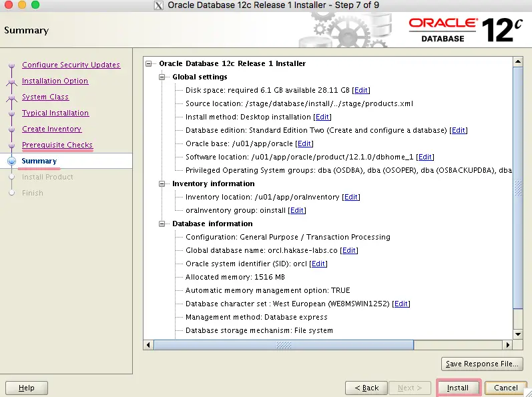Edit the Database edition setting

point(459,130)
